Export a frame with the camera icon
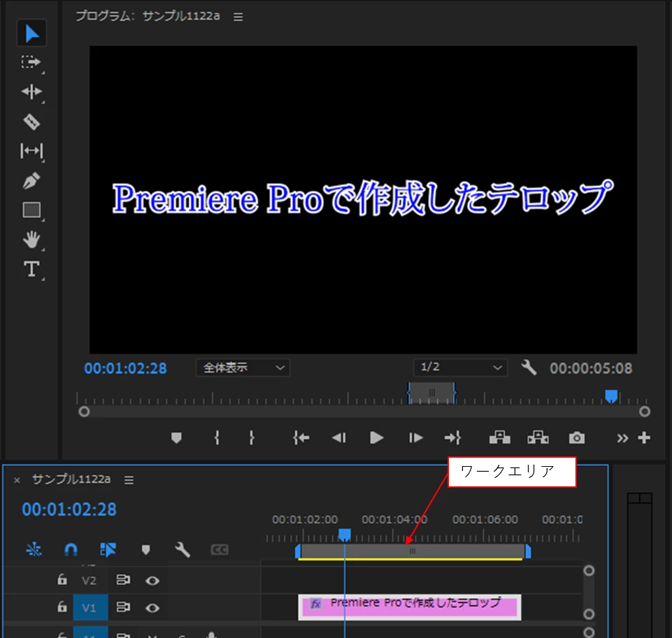672x638 pixels. (576, 437)
